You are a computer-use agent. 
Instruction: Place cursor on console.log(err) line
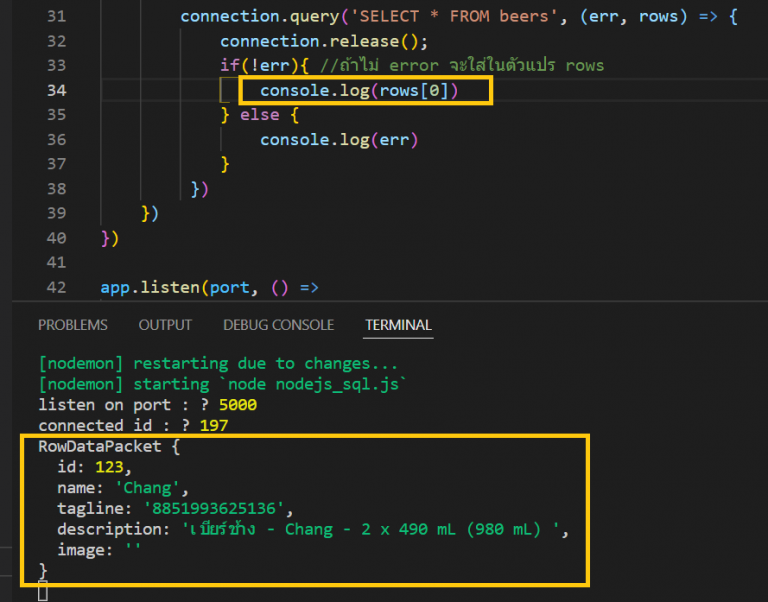point(338,140)
